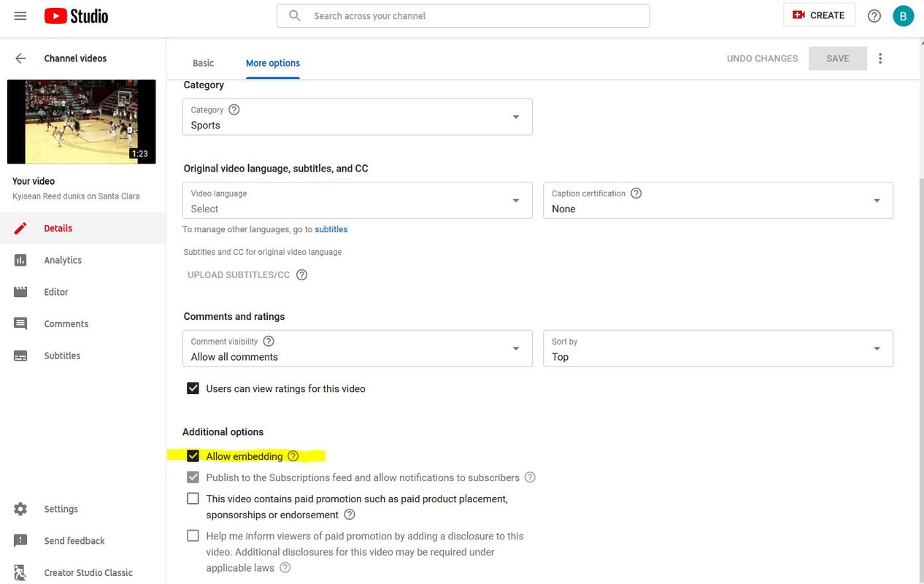This screenshot has width=924, height=584.
Task: Open Creator Studio Classic
Action: (82, 572)
